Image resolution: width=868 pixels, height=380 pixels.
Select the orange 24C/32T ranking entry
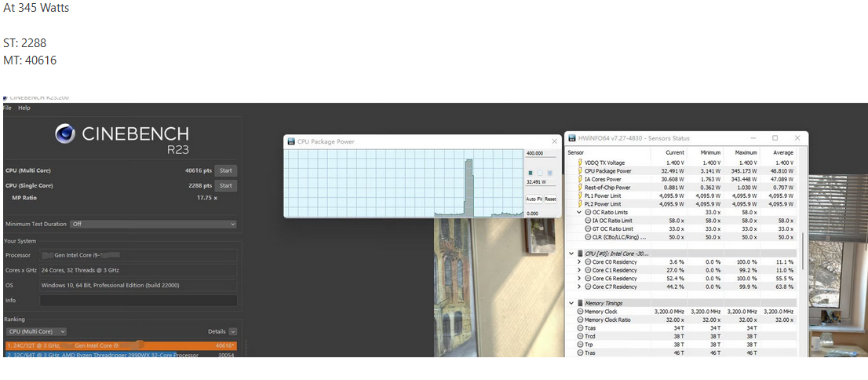(x=121, y=345)
